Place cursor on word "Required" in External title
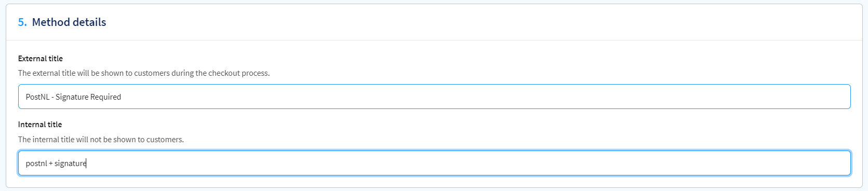 pyautogui.click(x=106, y=97)
